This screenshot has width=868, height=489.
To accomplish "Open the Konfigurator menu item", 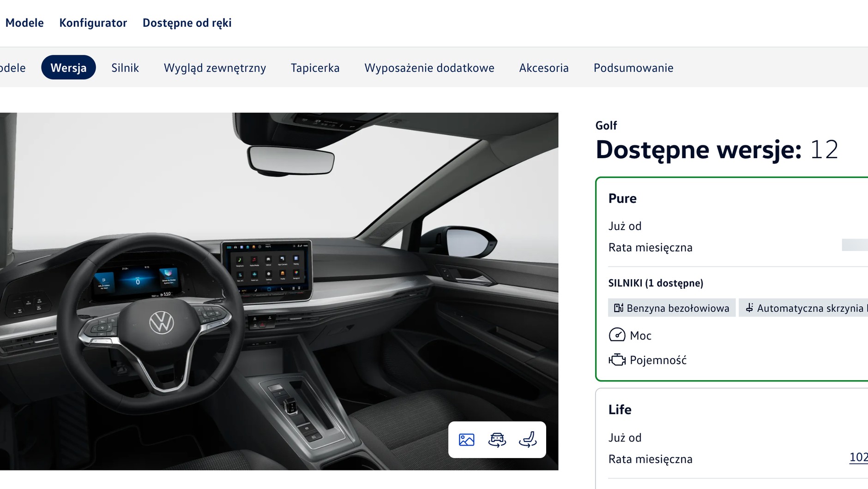I will 93,23.
